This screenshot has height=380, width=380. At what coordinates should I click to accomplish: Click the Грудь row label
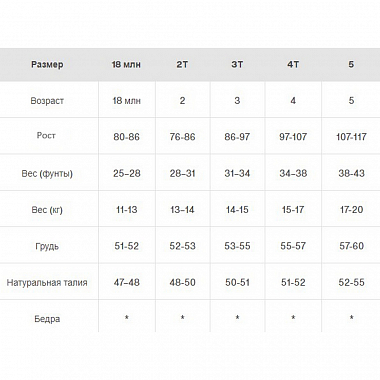(47, 246)
